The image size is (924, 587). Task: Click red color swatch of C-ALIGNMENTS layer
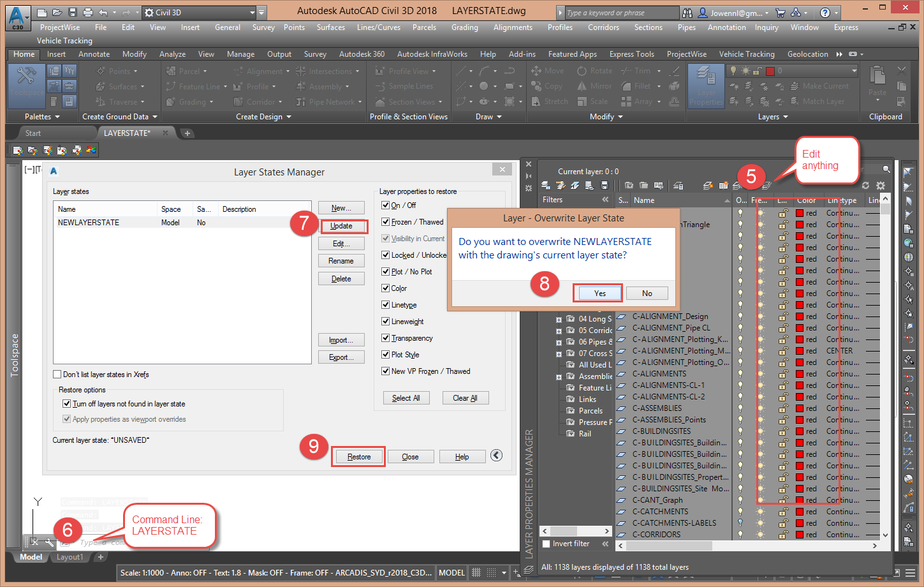[799, 374]
